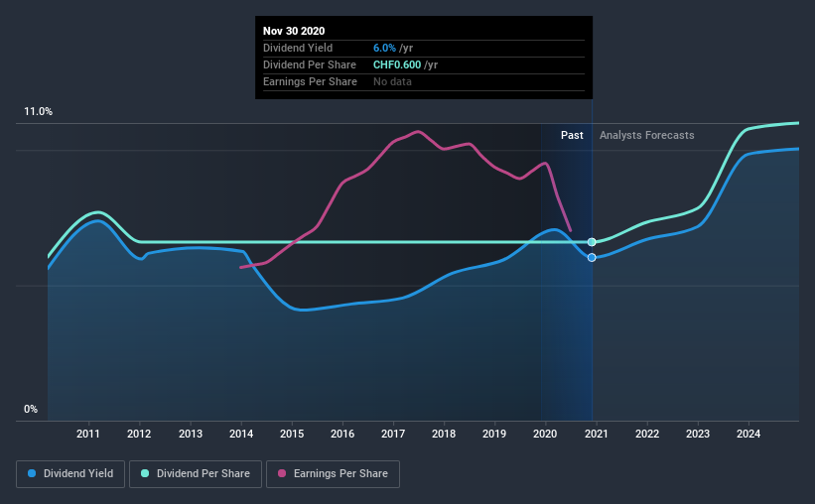The width and height of the screenshot is (815, 504).
Task: Click the 2023 x-axis label
Action: [698, 434]
